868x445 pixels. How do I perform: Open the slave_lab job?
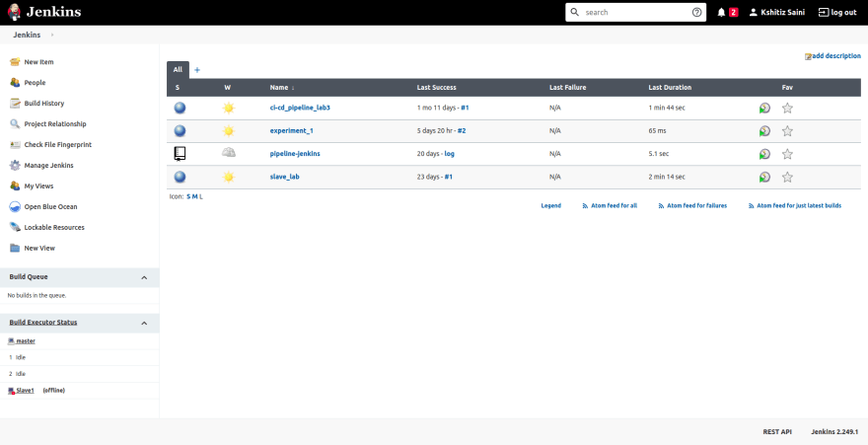click(x=285, y=178)
